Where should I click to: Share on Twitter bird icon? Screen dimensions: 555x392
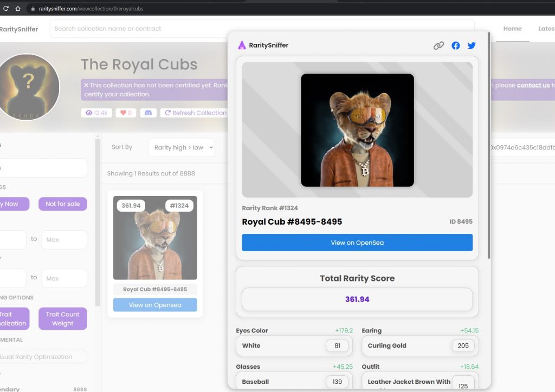click(x=472, y=45)
